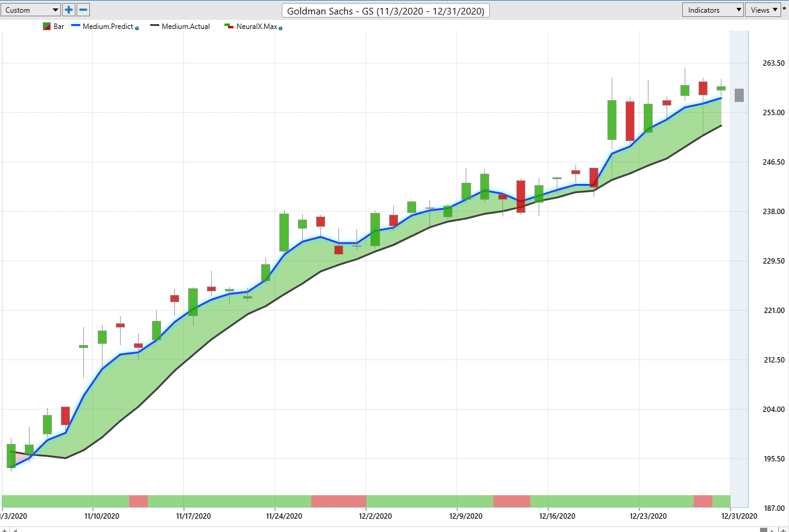The image size is (789, 532).
Task: Click the 12/9/2020 date axis label
Action: pos(466,516)
